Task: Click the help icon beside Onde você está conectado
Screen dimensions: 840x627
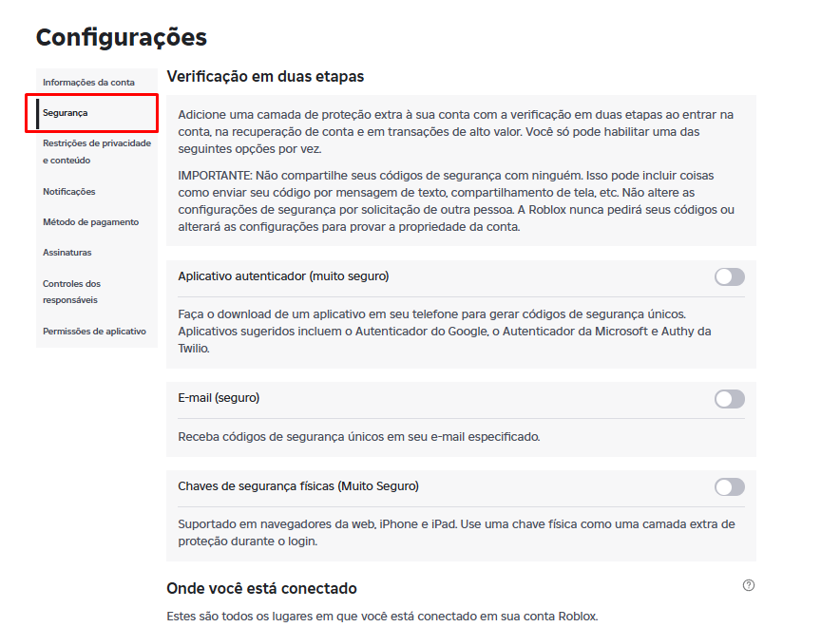Action: pos(749,586)
